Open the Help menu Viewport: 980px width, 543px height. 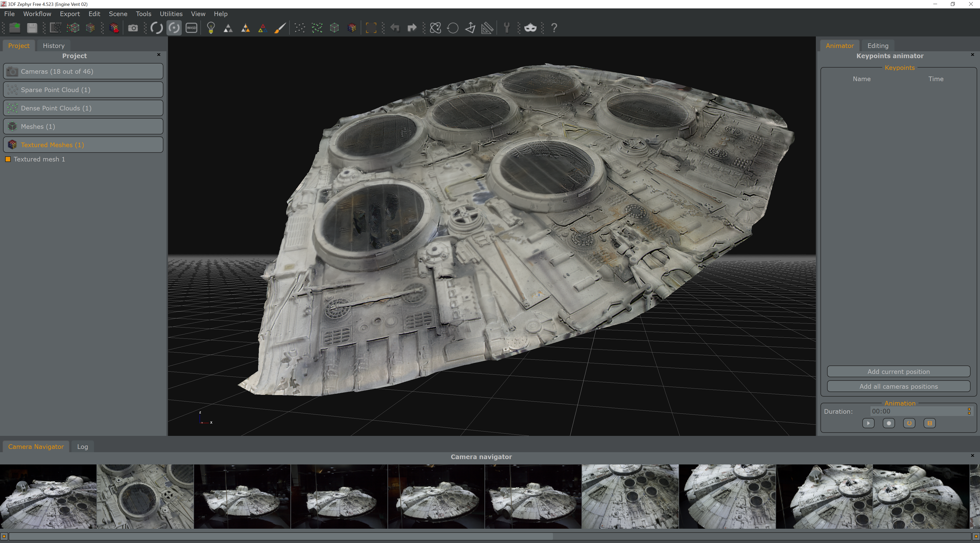[221, 14]
